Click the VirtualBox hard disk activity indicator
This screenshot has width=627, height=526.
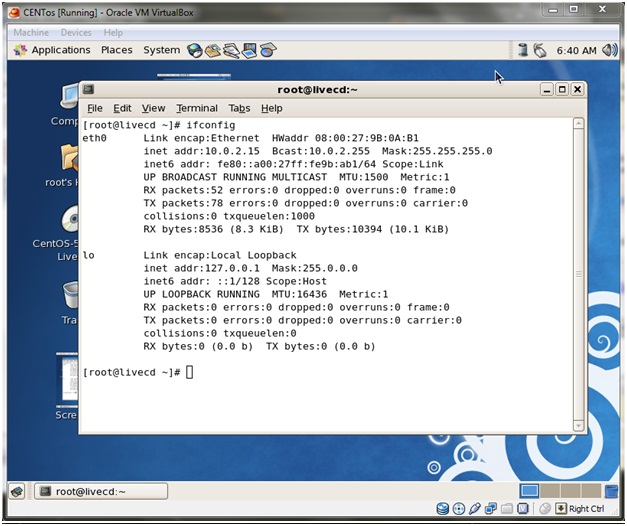tap(442, 509)
